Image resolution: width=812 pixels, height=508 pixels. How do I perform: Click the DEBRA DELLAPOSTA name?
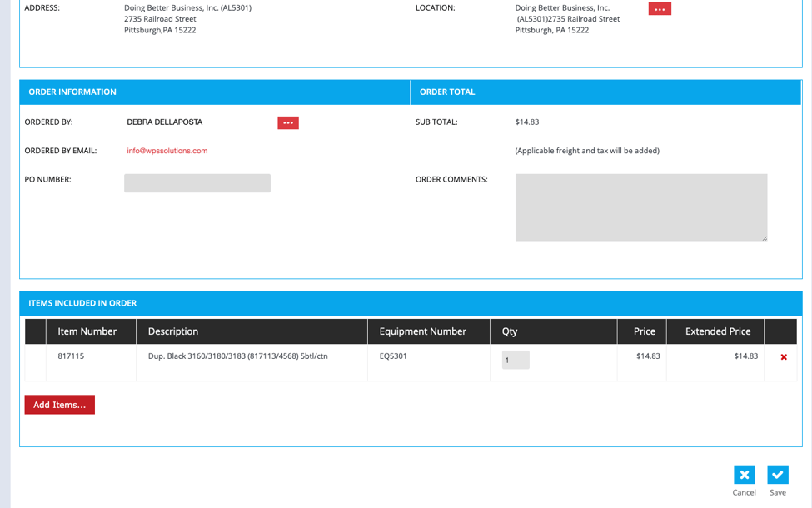point(165,122)
